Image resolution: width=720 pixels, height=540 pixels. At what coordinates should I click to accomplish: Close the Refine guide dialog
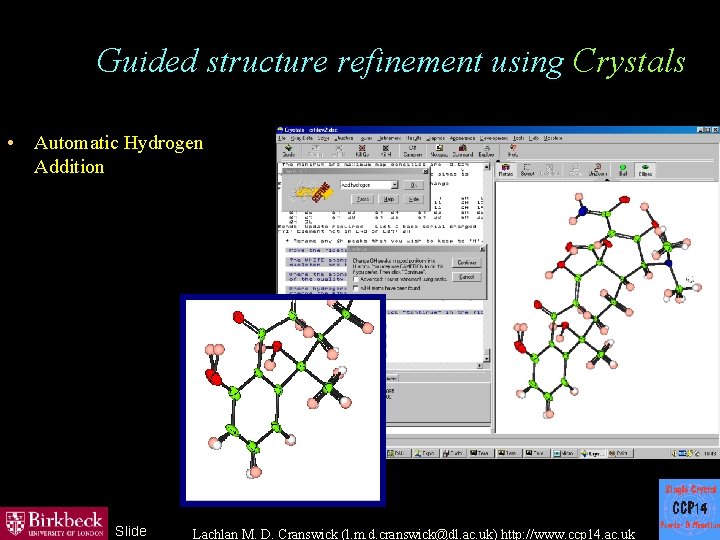click(x=426, y=171)
